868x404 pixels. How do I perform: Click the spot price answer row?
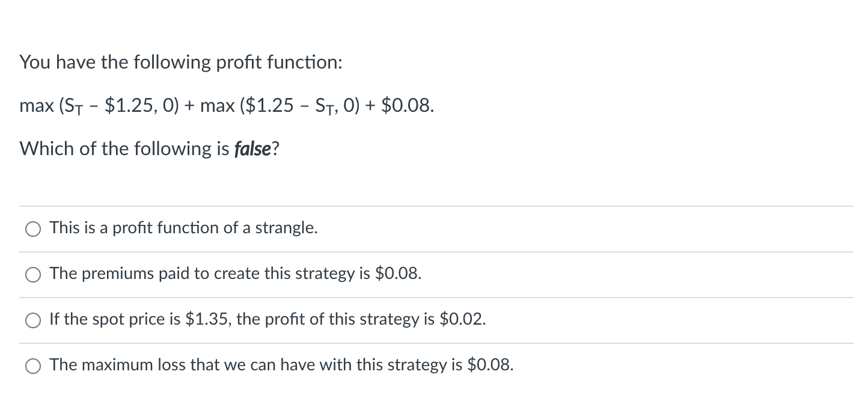tap(267, 319)
